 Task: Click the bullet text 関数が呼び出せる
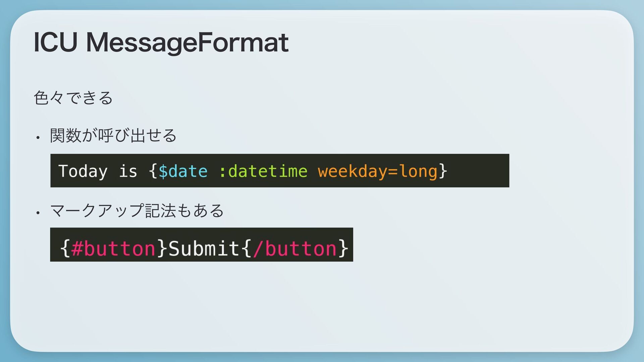(113, 136)
